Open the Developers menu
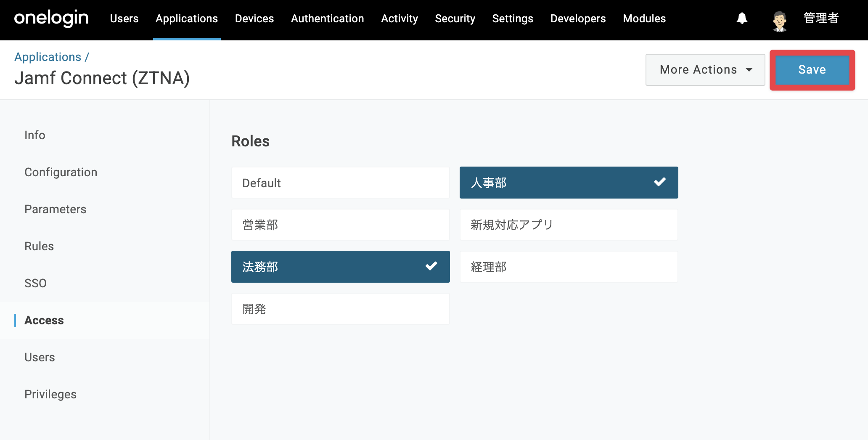The height and width of the screenshot is (440, 868). pyautogui.click(x=578, y=19)
